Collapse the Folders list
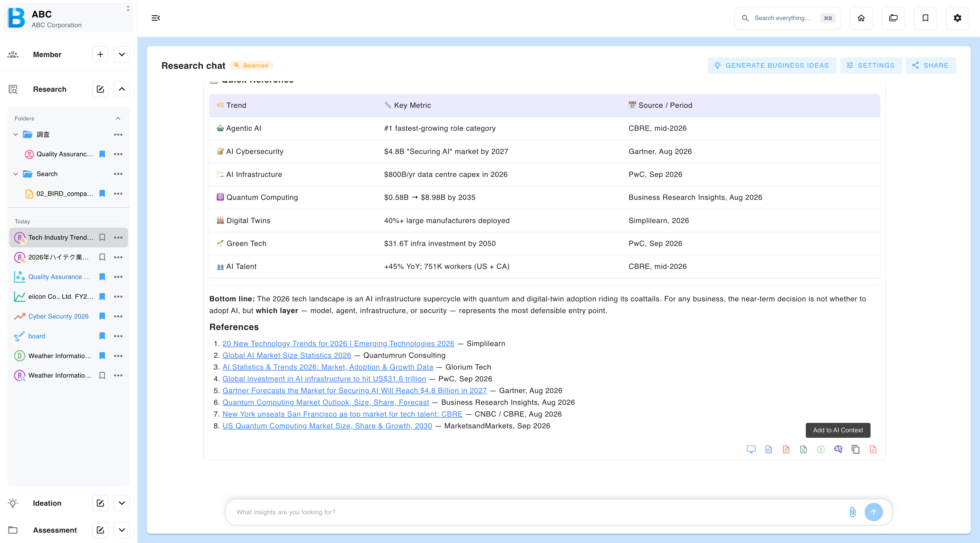 point(118,118)
